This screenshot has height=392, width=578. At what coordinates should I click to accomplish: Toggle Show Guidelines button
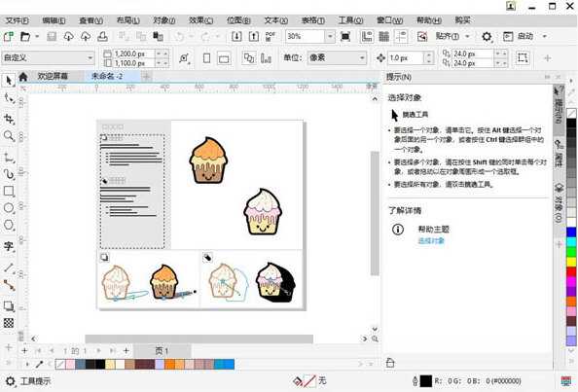click(401, 36)
